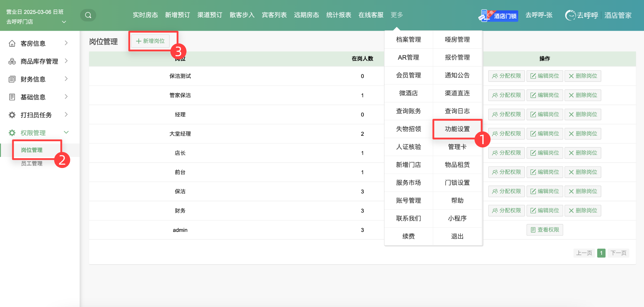This screenshot has height=307, width=644.
Task: Click 删除岗位 for the 前台 row
Action: pyautogui.click(x=583, y=172)
